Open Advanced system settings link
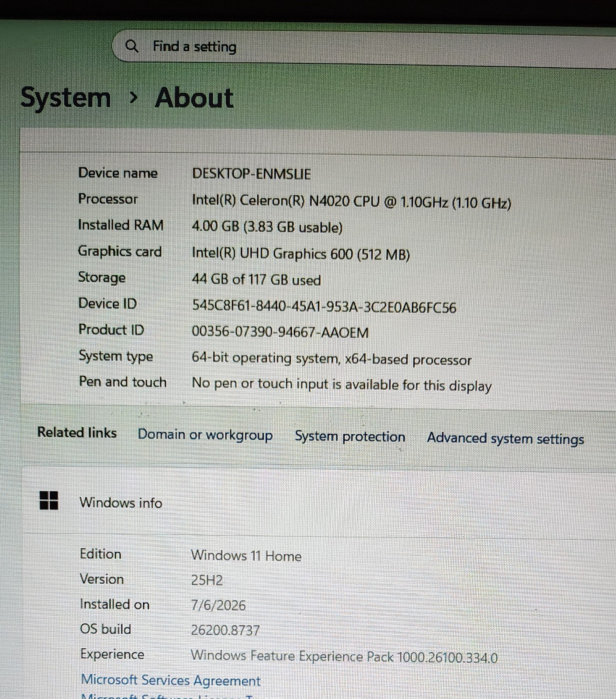This screenshot has height=699, width=616. coord(505,438)
